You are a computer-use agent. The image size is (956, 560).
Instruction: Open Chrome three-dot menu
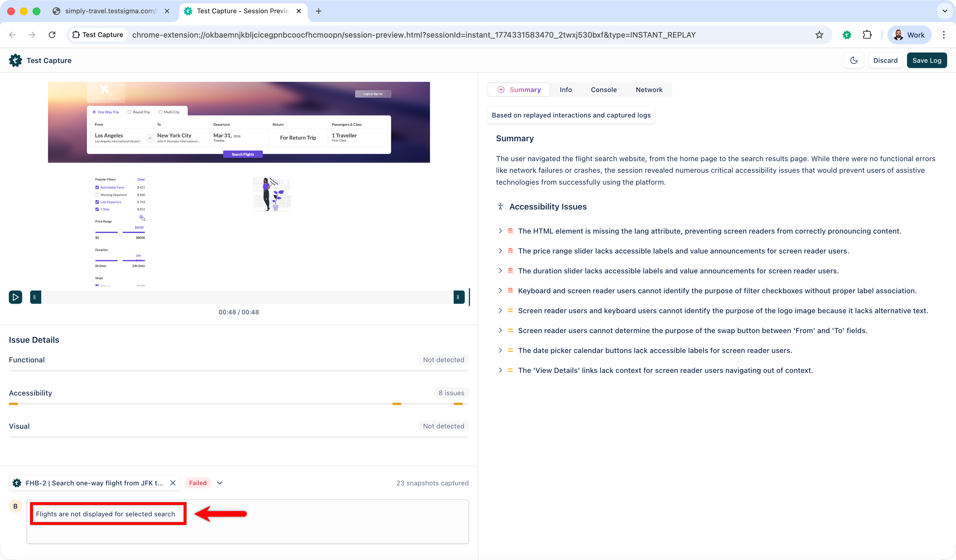(x=944, y=35)
